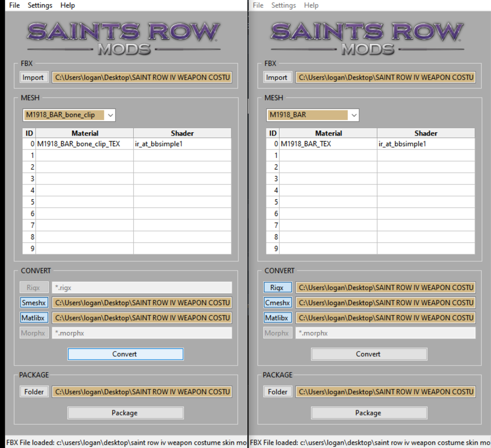Click the Import button in left window
This screenshot has height=448, width=491.
click(x=34, y=77)
